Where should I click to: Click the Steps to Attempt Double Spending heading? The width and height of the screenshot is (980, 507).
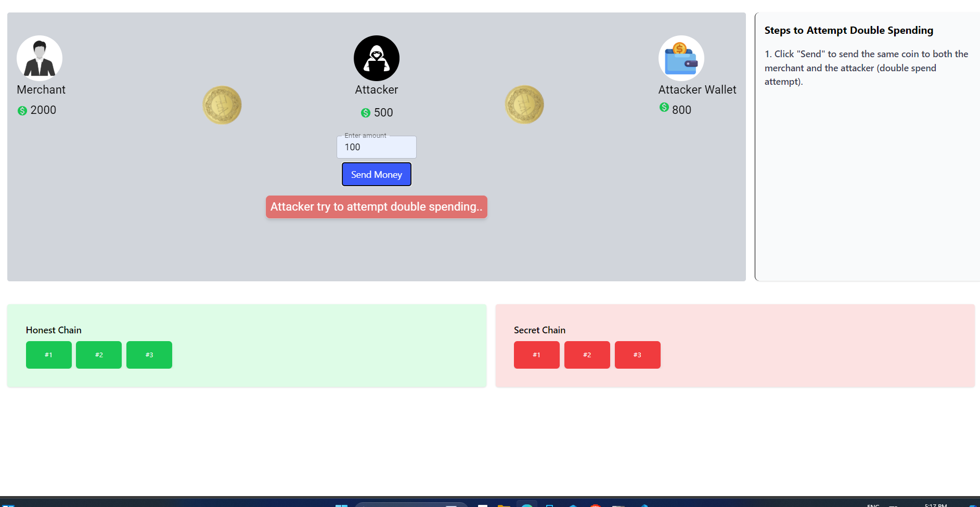[x=848, y=31]
